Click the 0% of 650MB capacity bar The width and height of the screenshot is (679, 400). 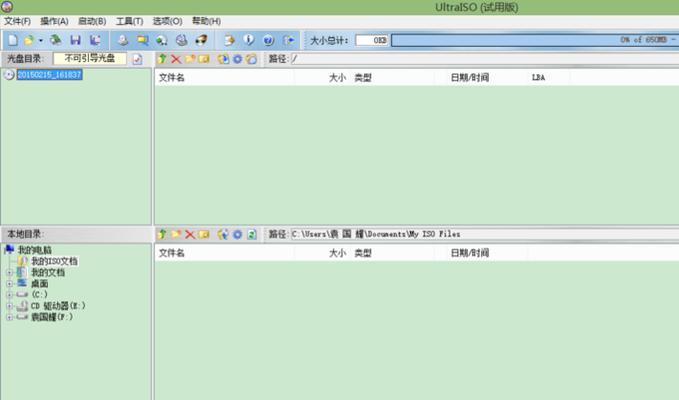(x=534, y=40)
